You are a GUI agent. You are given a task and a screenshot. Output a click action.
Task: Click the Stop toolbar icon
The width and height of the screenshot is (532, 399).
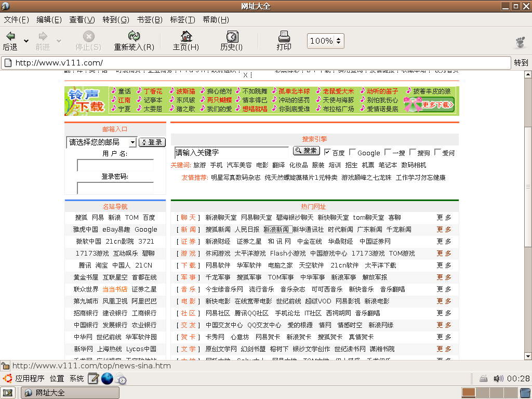click(88, 36)
